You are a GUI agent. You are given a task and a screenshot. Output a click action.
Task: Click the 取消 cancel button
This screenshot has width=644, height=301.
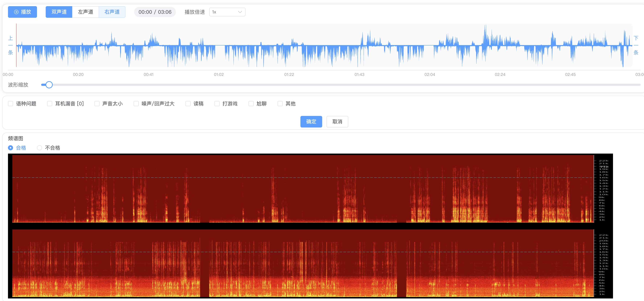click(337, 122)
